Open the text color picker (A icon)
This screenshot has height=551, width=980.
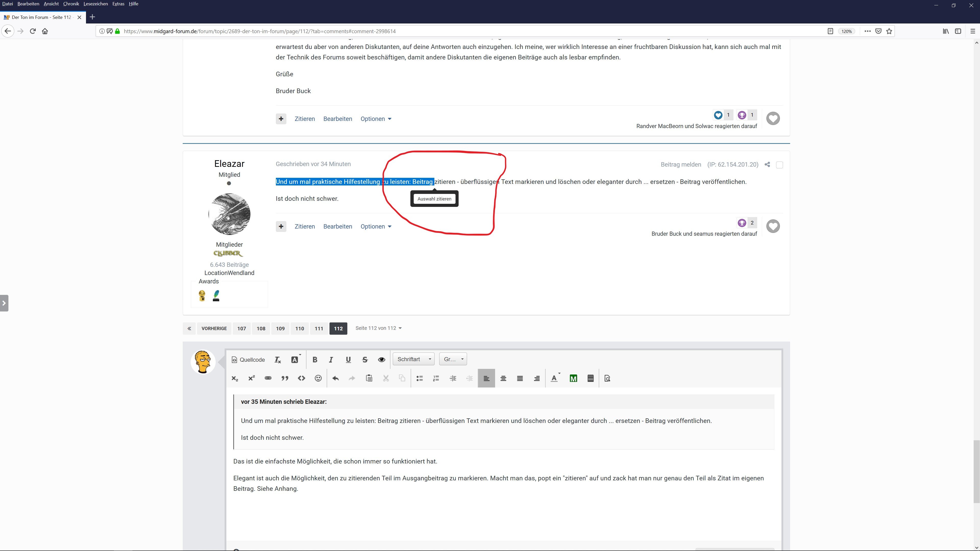(554, 378)
